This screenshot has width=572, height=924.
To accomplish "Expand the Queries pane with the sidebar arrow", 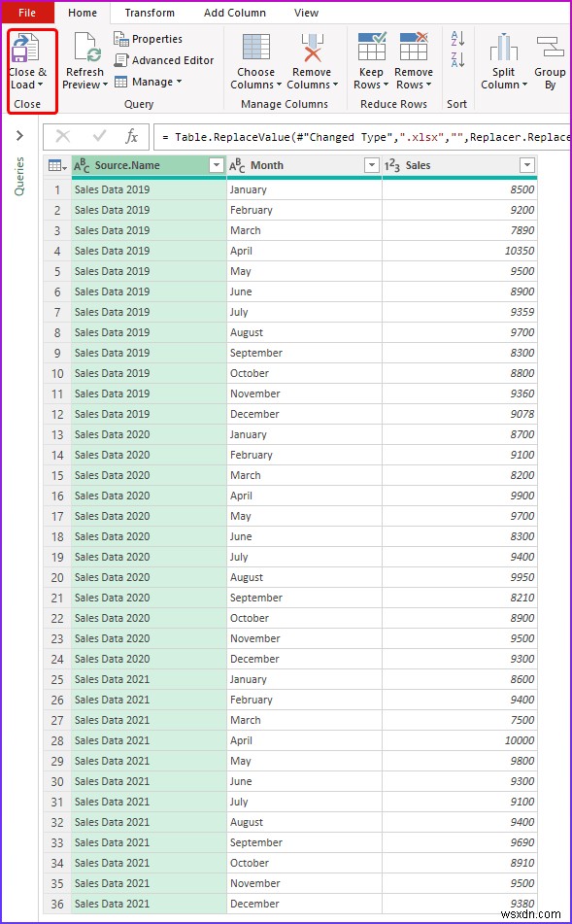I will 20,137.
